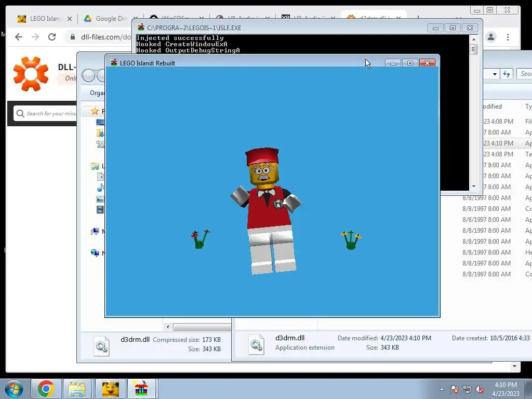This screenshot has width=532, height=399.
Task: Click the Recent Places icon under Favorites
Action: click(x=100, y=144)
